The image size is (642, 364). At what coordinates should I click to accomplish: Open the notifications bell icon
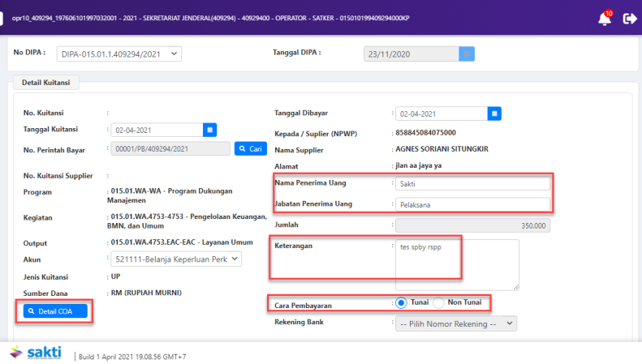click(604, 19)
